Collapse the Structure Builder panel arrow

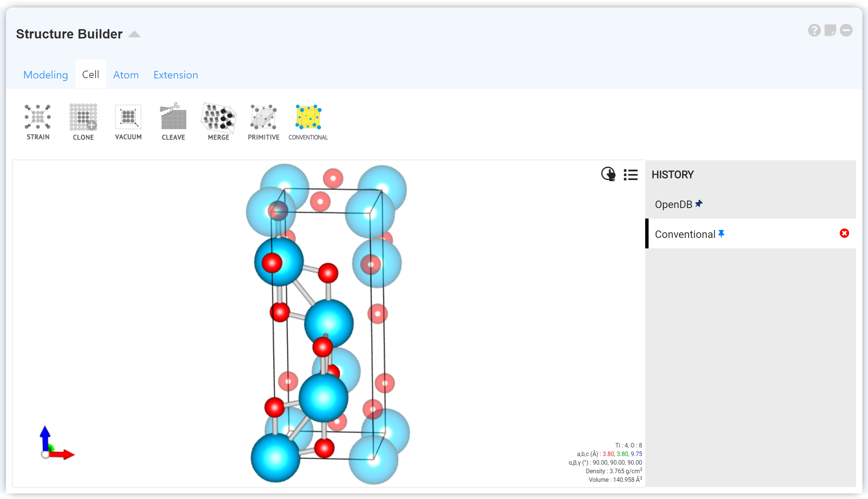pyautogui.click(x=134, y=34)
